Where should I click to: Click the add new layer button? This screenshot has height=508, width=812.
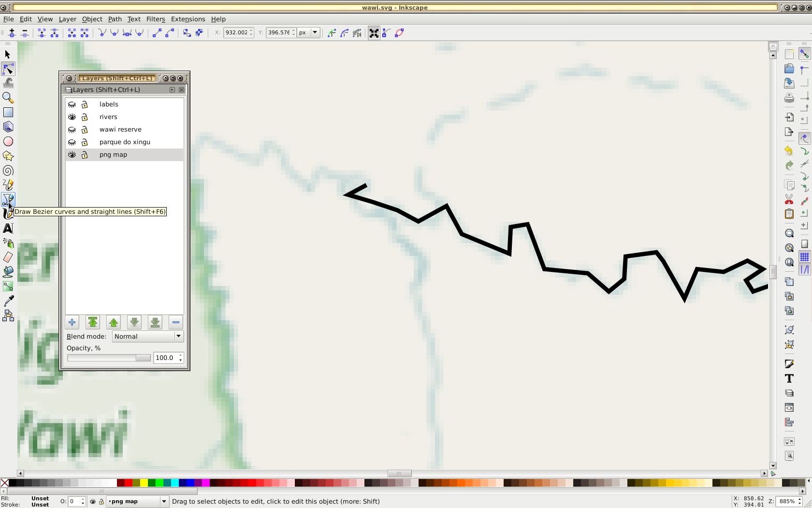click(72, 322)
